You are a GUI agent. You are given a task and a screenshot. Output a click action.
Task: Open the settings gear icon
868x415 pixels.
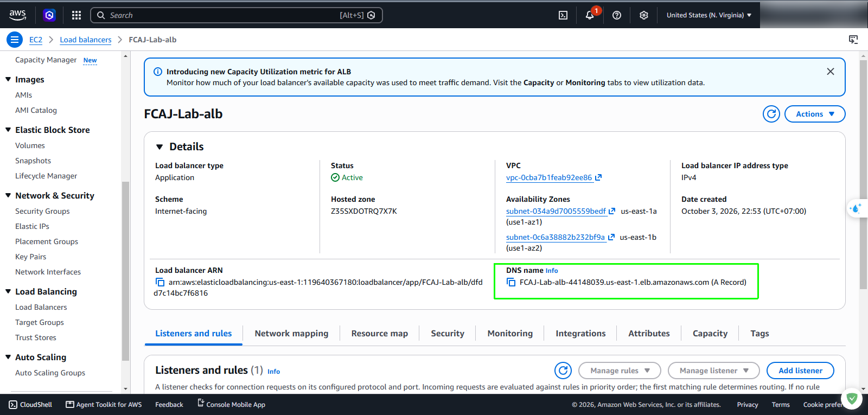point(644,15)
